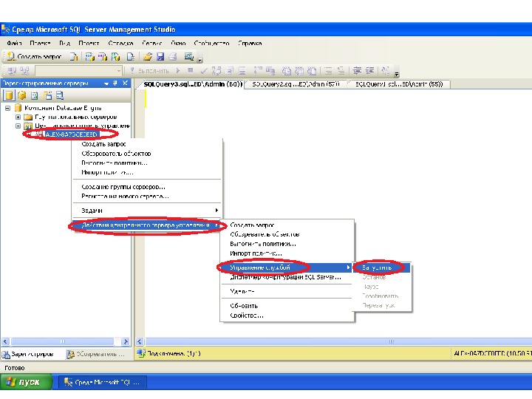
Task: Click the SQL Server Compact Query icon
Action: [x=131, y=57]
